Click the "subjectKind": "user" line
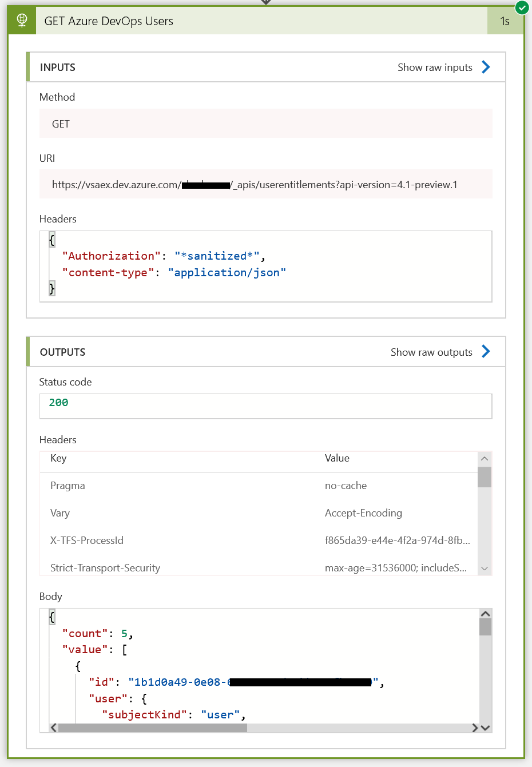Screen dimensions: 532x767 tap(173, 714)
